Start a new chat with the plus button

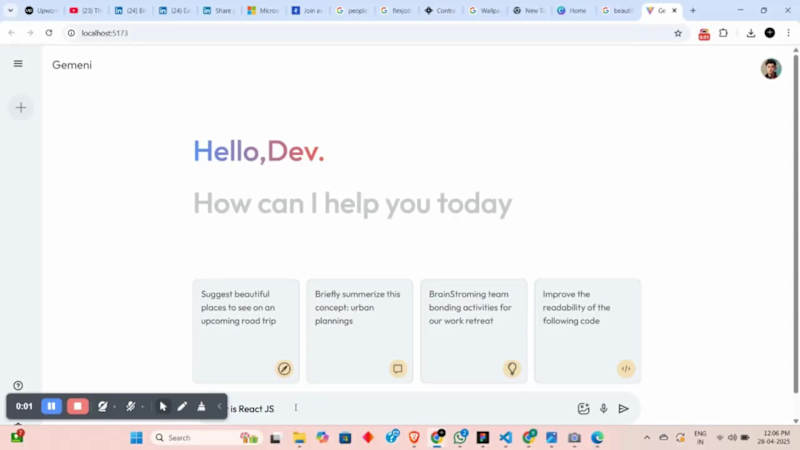[21, 108]
